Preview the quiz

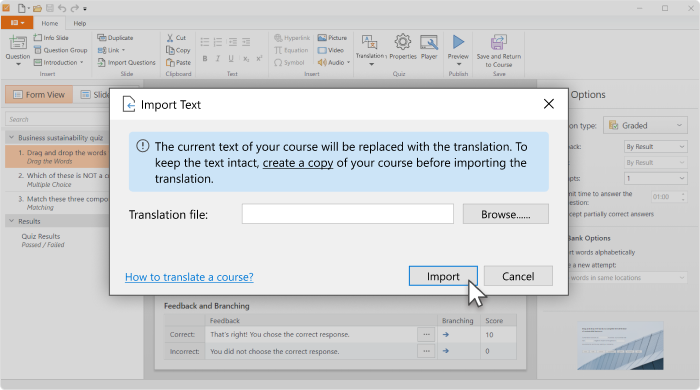point(458,50)
